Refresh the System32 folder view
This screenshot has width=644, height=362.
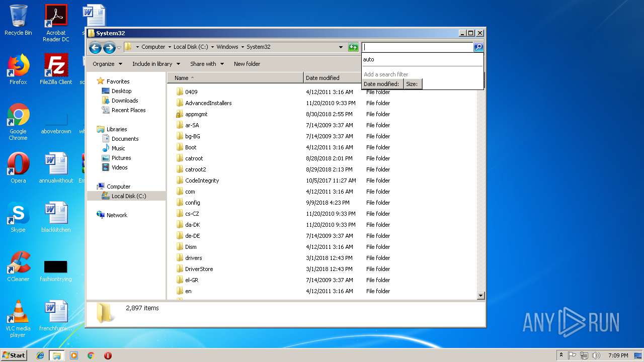click(x=353, y=47)
